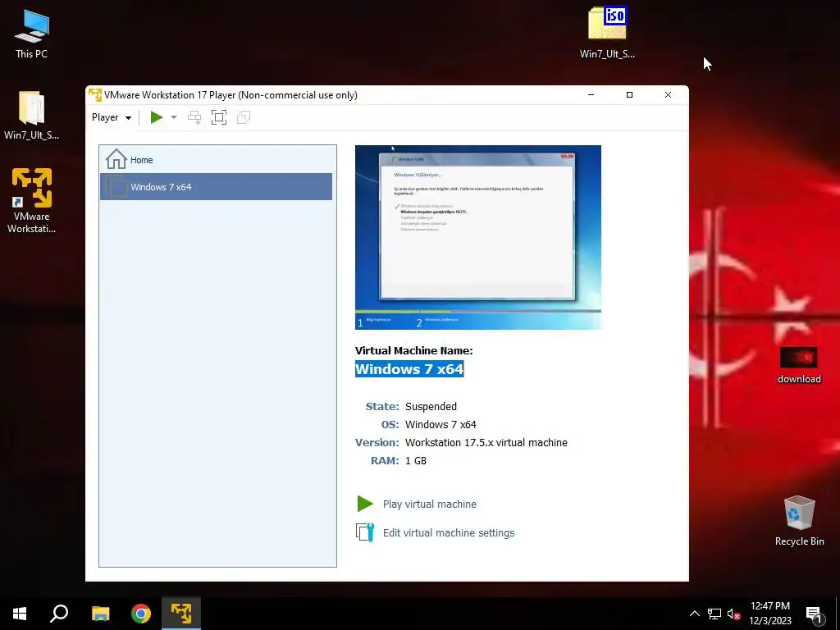
Task: Open the Windows Start menu
Action: pyautogui.click(x=20, y=614)
